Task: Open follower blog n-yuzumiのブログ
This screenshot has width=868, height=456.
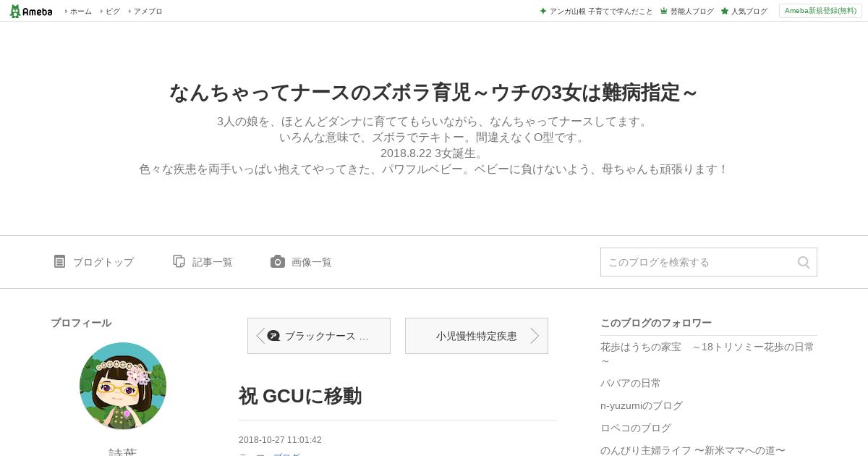Action: 642,405
